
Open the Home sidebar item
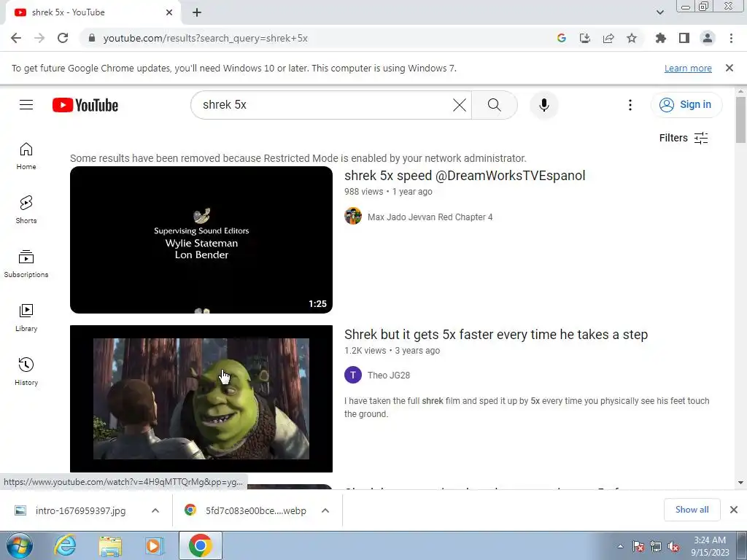[x=26, y=156]
